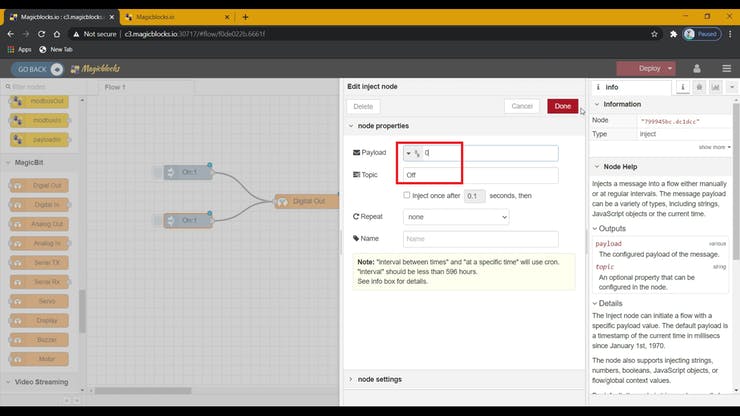Select the Analog In palette node
Viewport: 740px width, 416px height.
point(39,243)
